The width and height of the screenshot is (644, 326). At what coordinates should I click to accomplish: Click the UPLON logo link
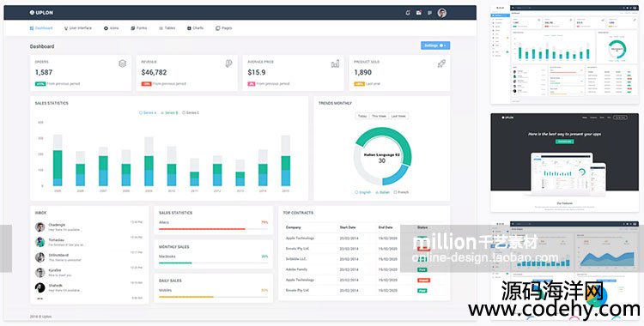point(41,13)
